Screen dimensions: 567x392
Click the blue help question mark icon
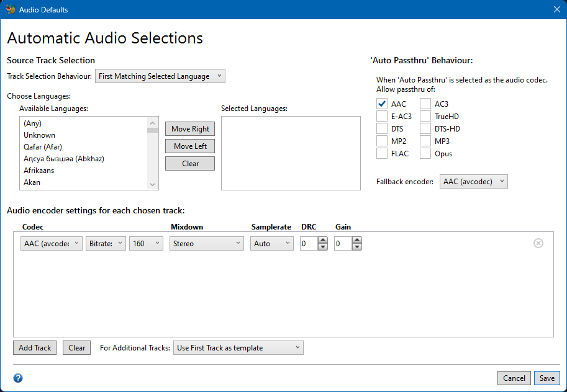pos(18,378)
